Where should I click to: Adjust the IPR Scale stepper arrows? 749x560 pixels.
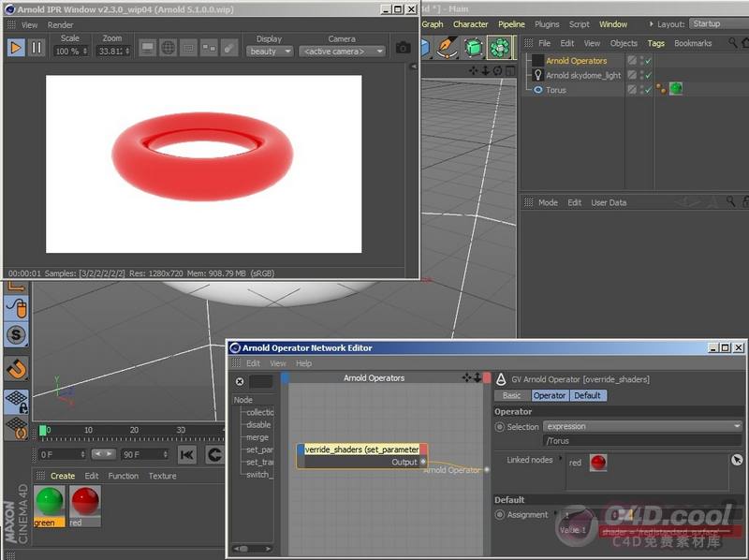point(85,52)
